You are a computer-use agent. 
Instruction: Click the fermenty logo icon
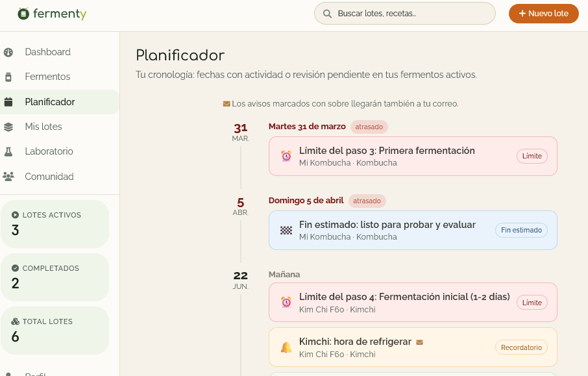pos(23,14)
